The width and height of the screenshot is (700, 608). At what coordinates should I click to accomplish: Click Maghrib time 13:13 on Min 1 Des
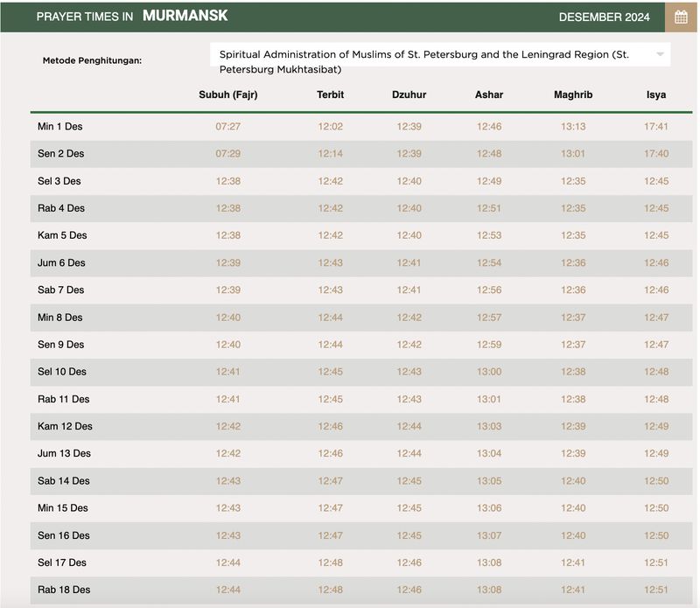point(573,127)
